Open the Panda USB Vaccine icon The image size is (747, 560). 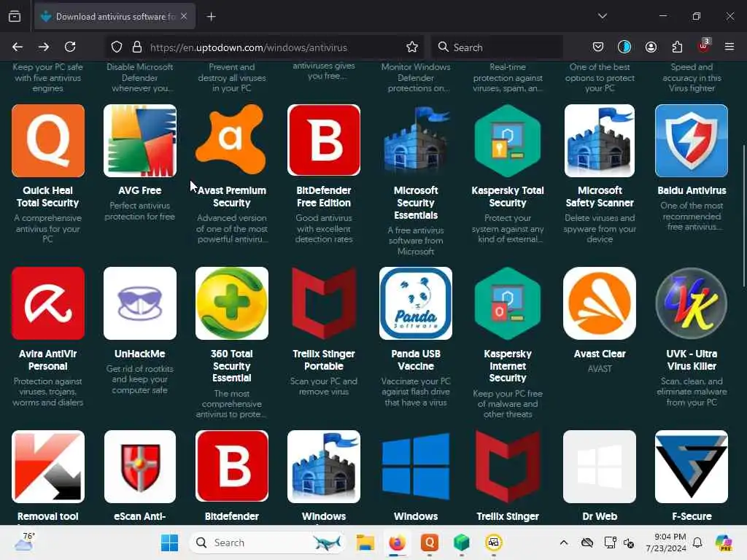[416, 303]
